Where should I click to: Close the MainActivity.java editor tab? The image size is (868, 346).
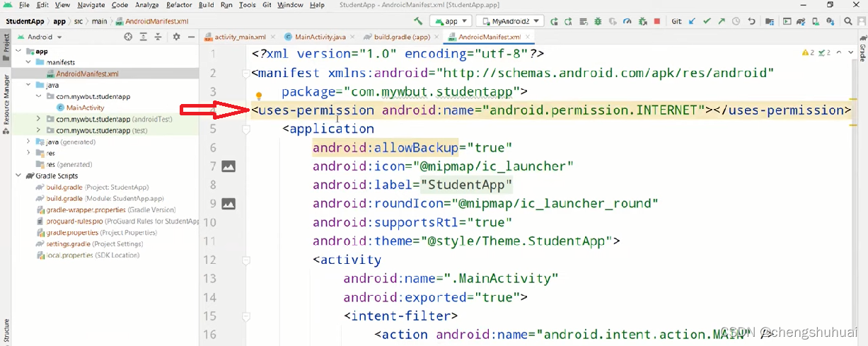tap(351, 37)
